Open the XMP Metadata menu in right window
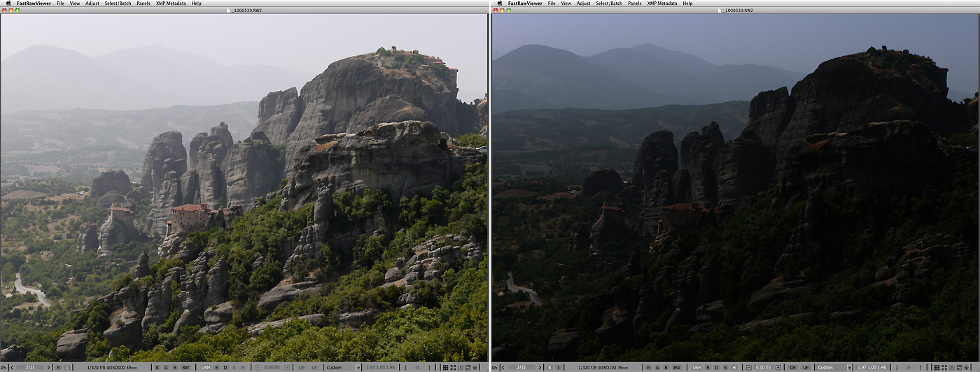Image resolution: width=980 pixels, height=372 pixels. (x=662, y=3)
